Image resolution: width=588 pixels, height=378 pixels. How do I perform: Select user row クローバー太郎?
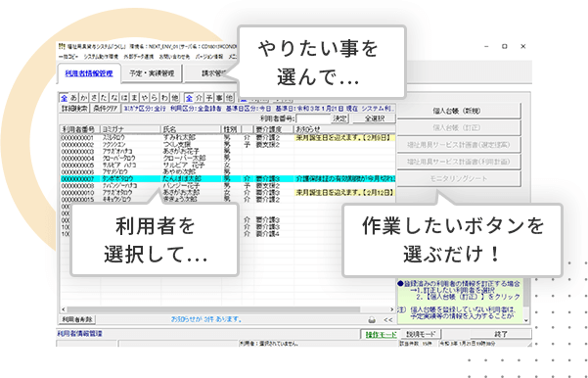(x=228, y=158)
